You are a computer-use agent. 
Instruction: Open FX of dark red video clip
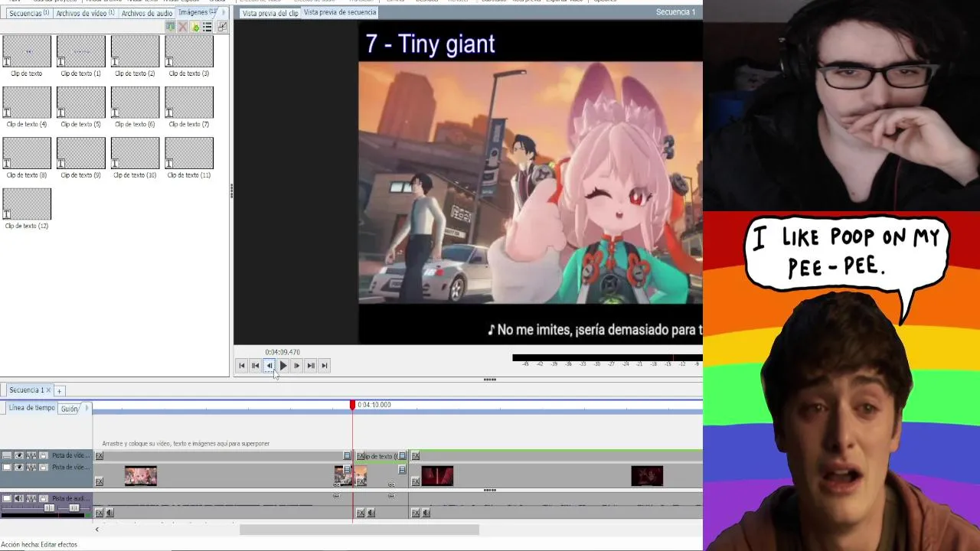point(416,481)
